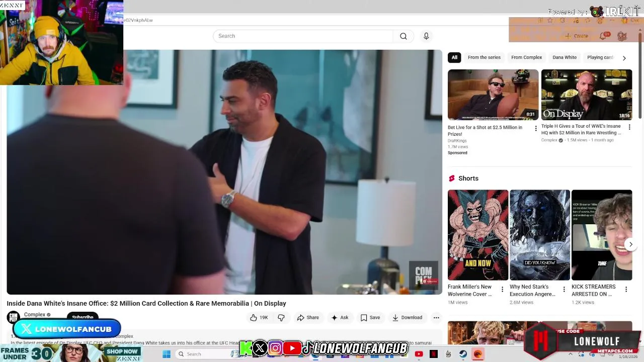The height and width of the screenshot is (362, 644).
Task: Click the page's vertical scrollbar
Action: [640, 75]
